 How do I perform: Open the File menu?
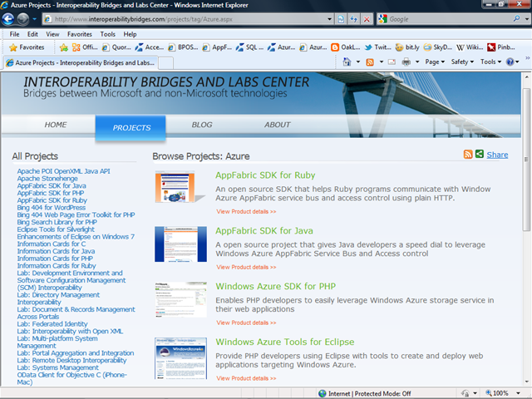14,34
